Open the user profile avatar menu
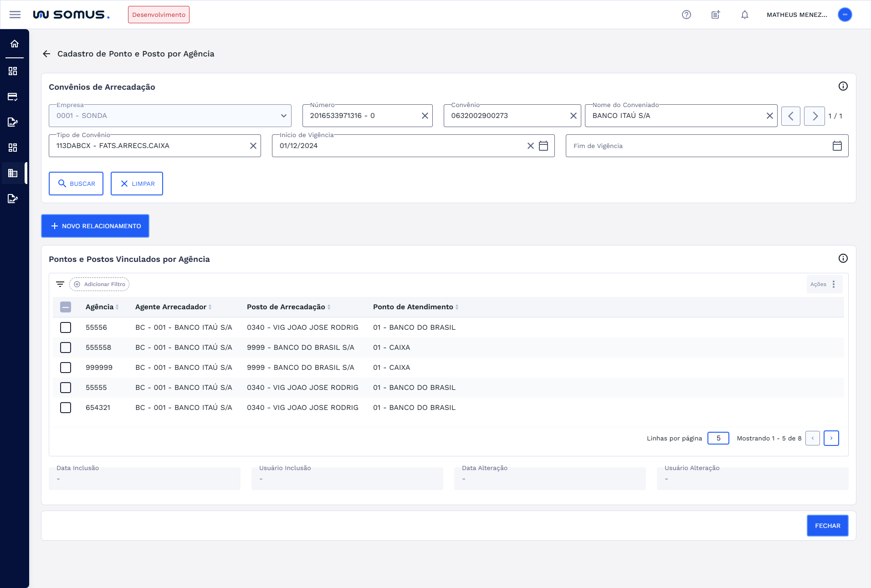Viewport: 871px width, 588px height. [x=845, y=15]
